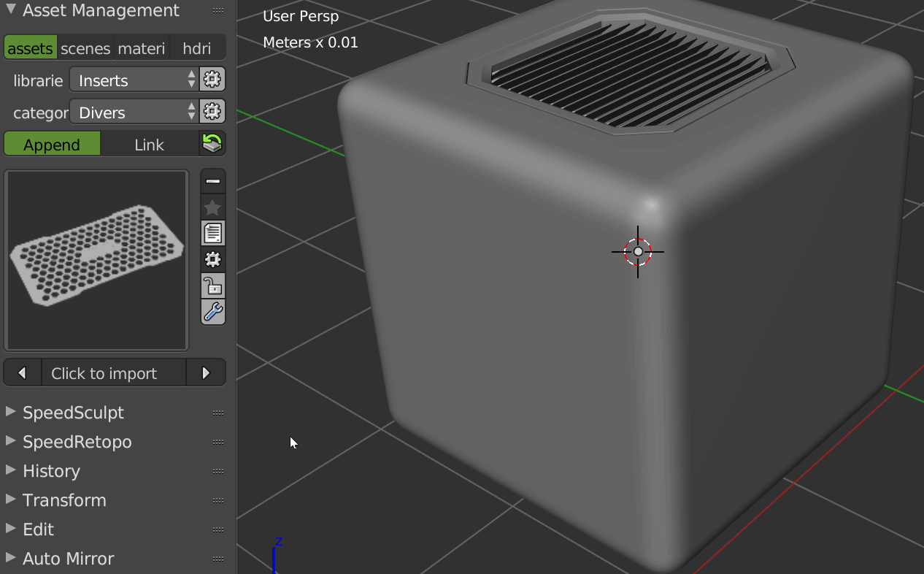Viewport: 924px width, 574px height.
Task: Expand the Auto Mirror panel
Action: (10, 558)
